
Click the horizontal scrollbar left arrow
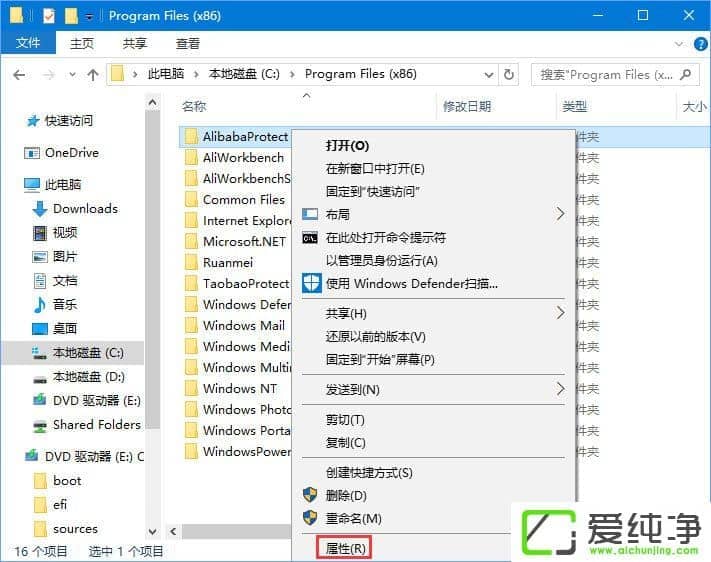point(173,531)
